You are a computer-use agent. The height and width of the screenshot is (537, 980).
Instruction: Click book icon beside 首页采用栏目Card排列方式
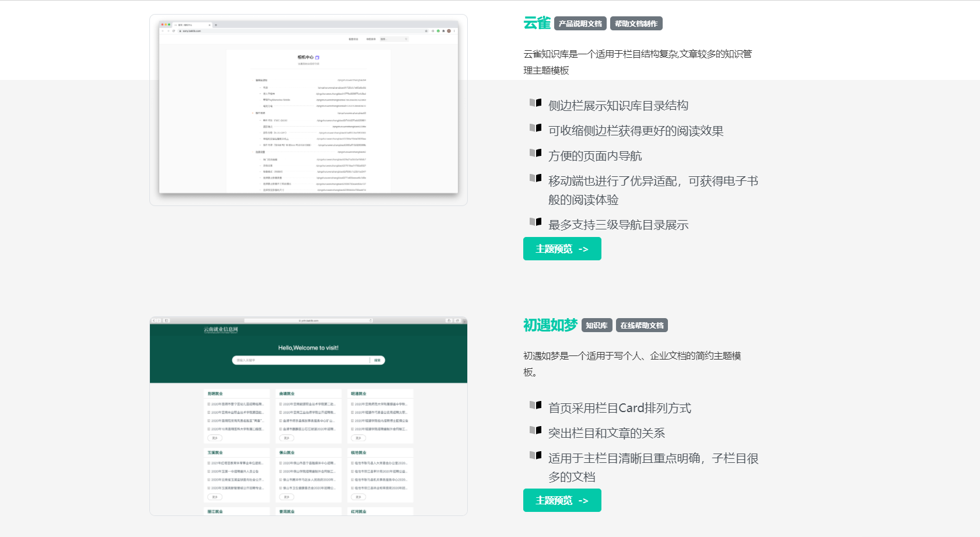[x=535, y=405]
